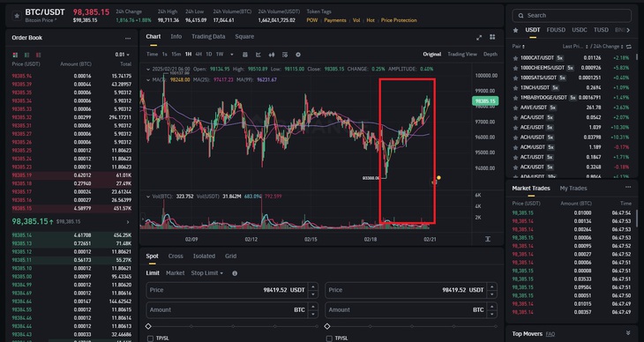The height and width of the screenshot is (342, 644).
Task: Sort pairs list by 24h Change
Action: [x=608, y=47]
